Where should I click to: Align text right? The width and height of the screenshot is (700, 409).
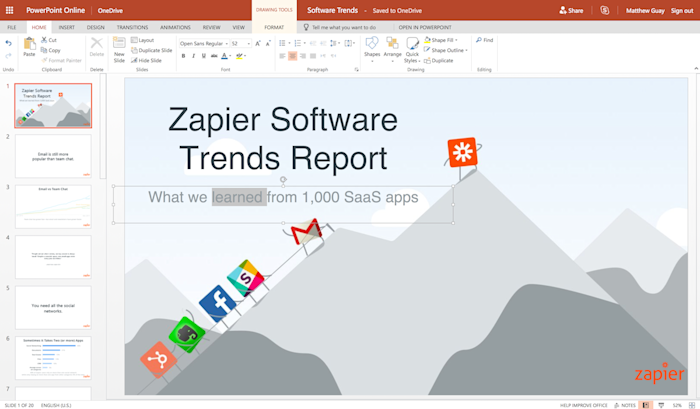pyautogui.click(x=303, y=56)
